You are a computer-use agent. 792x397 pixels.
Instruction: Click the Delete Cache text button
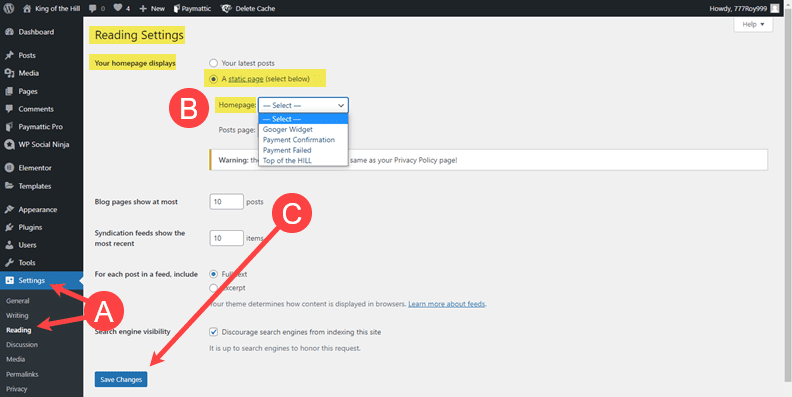point(255,9)
